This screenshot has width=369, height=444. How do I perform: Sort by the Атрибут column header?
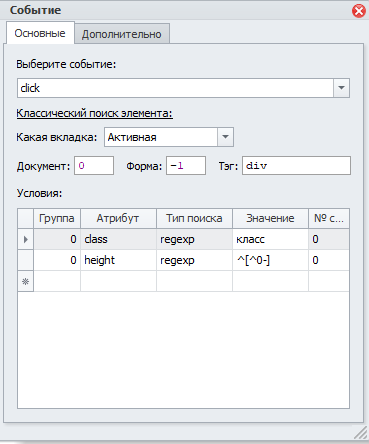[x=118, y=218]
